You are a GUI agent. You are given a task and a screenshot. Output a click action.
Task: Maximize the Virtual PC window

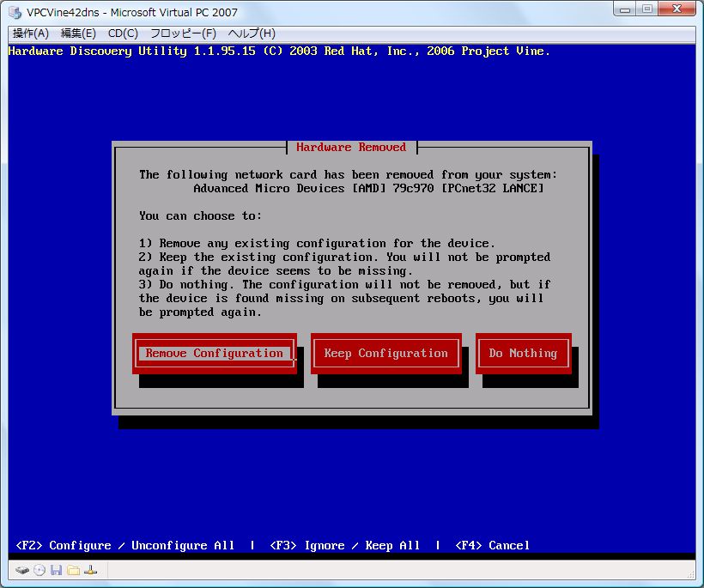point(647,9)
